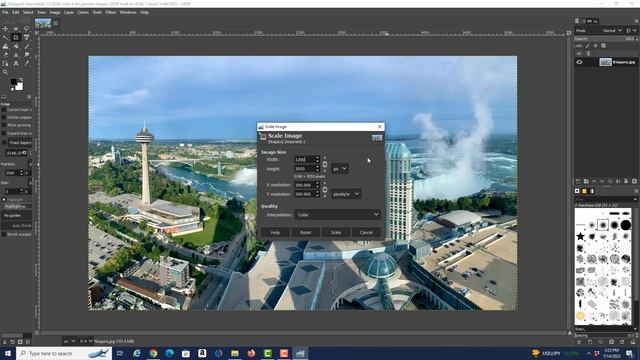This screenshot has width=640, height=360.
Task: Hide the Niagara.jpg layer eye icon
Action: tap(579, 62)
